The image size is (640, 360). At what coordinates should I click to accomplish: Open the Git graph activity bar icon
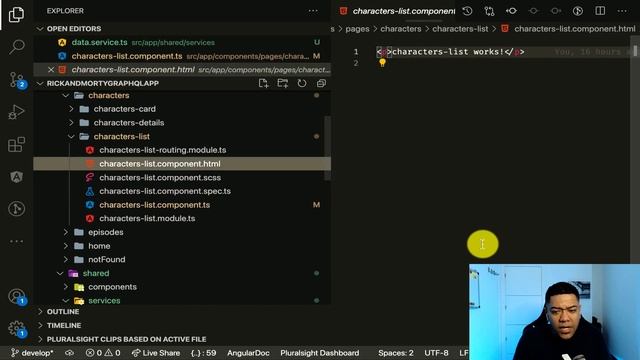pyautogui.click(x=16, y=209)
